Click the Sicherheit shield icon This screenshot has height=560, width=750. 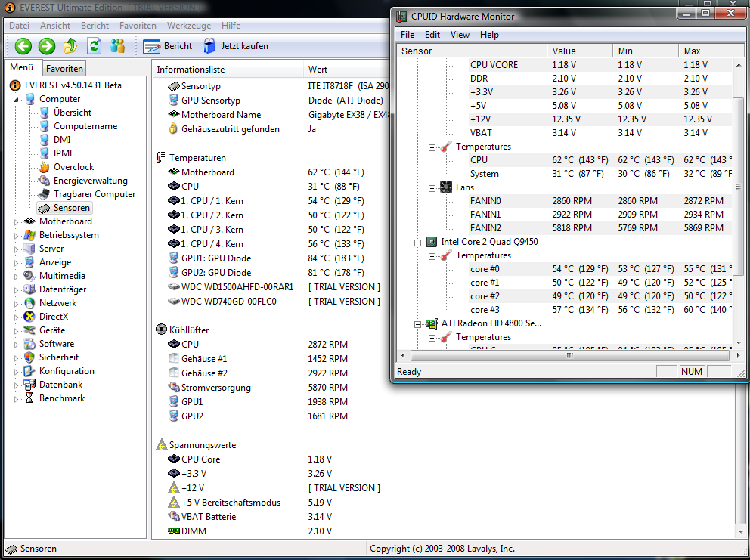coord(29,357)
